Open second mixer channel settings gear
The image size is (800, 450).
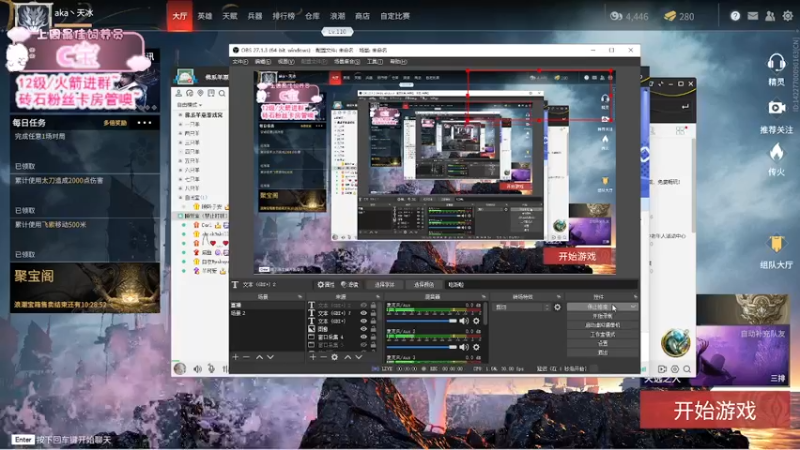pyautogui.click(x=476, y=347)
